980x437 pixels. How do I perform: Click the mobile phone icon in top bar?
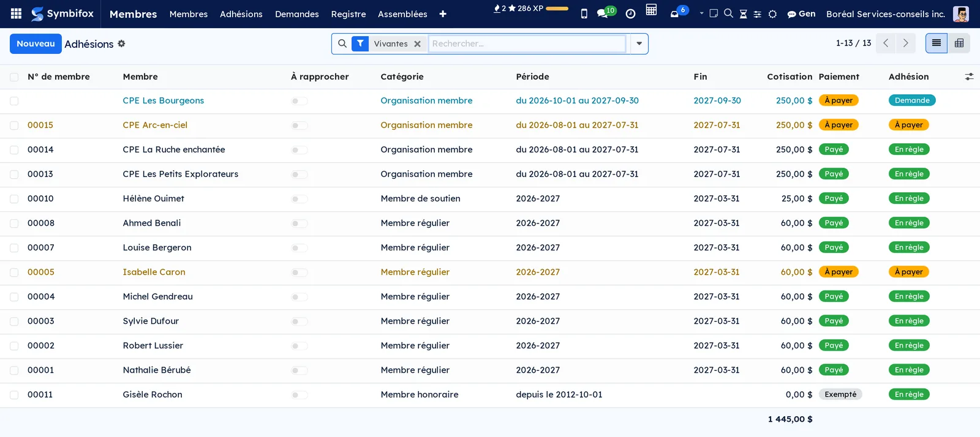coord(584,13)
